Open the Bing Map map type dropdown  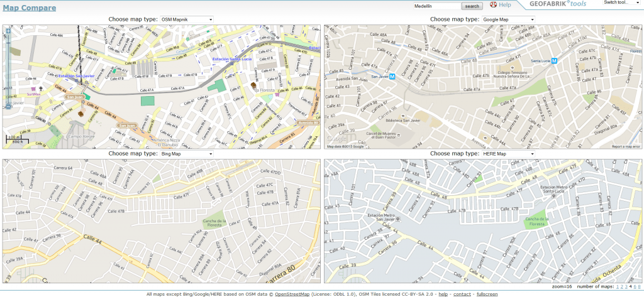(187, 154)
